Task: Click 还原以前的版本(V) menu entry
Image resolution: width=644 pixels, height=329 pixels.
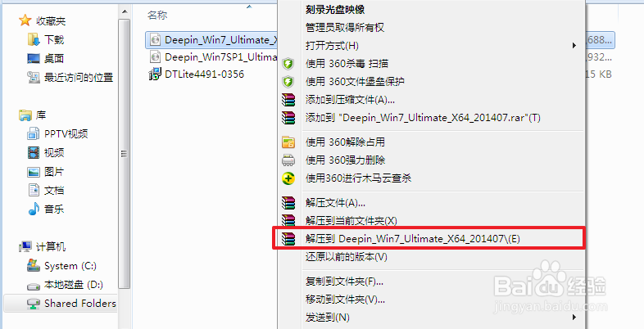Action: point(347,257)
